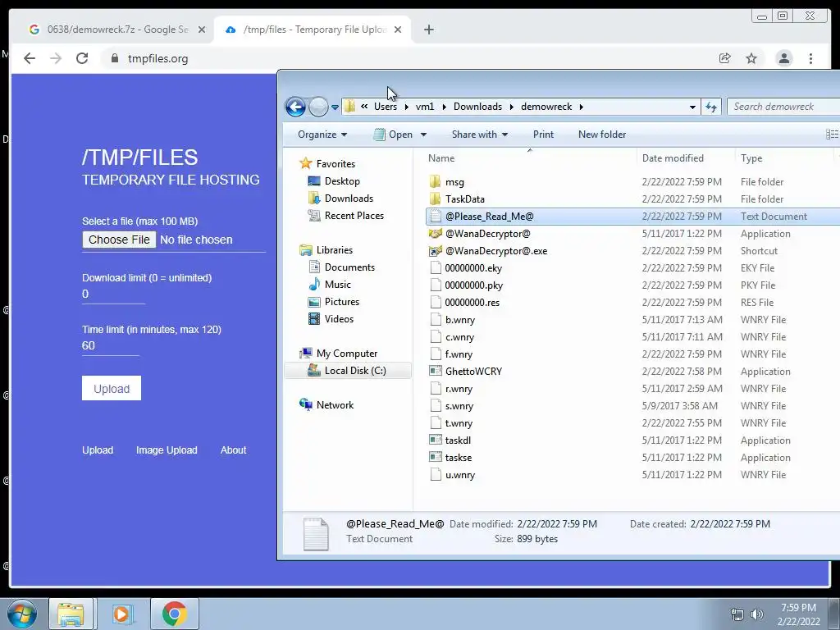Select the taskse application icon
The width and height of the screenshot is (840, 630).
436,457
